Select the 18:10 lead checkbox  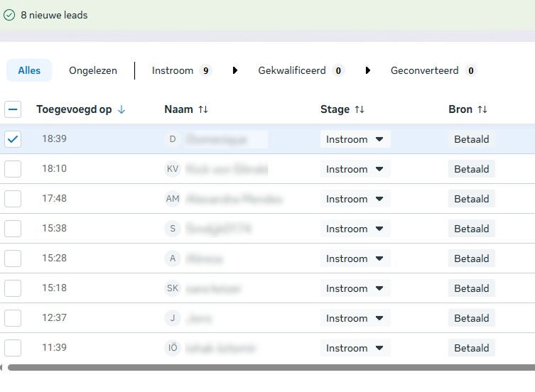point(13,169)
